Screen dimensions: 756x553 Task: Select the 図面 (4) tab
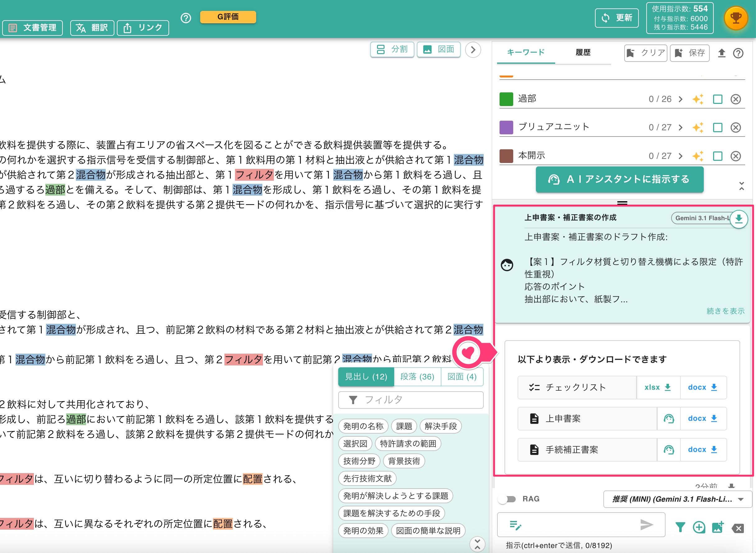click(x=462, y=377)
